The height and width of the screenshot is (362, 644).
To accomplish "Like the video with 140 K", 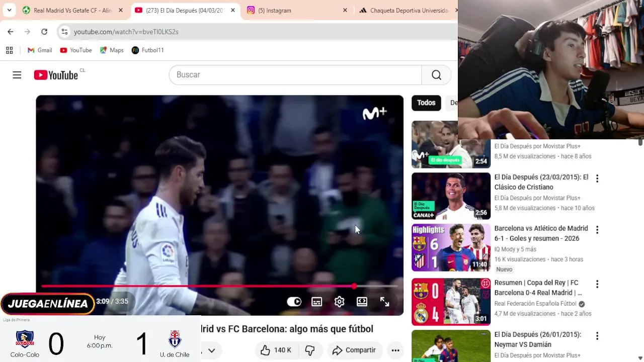I will tap(276, 350).
